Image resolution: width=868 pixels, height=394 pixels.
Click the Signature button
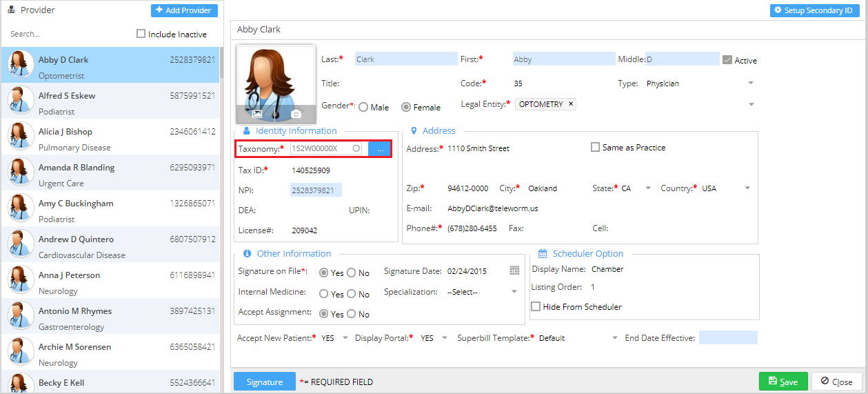(x=265, y=382)
